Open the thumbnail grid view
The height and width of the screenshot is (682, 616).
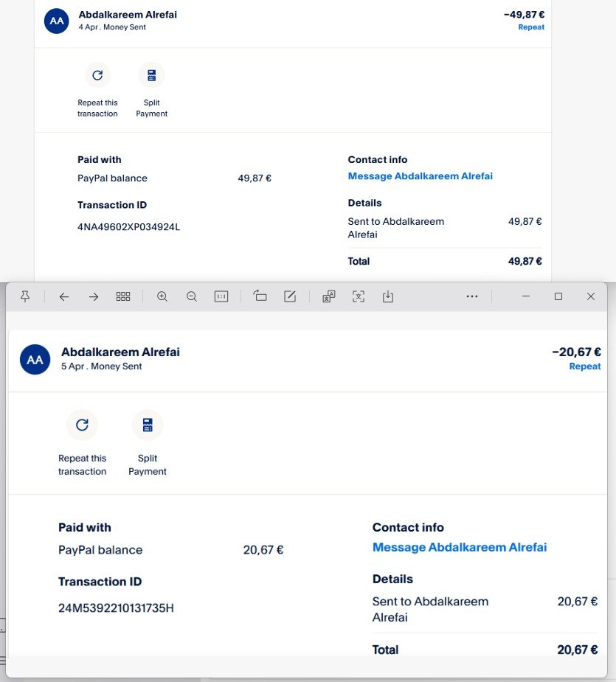click(123, 296)
